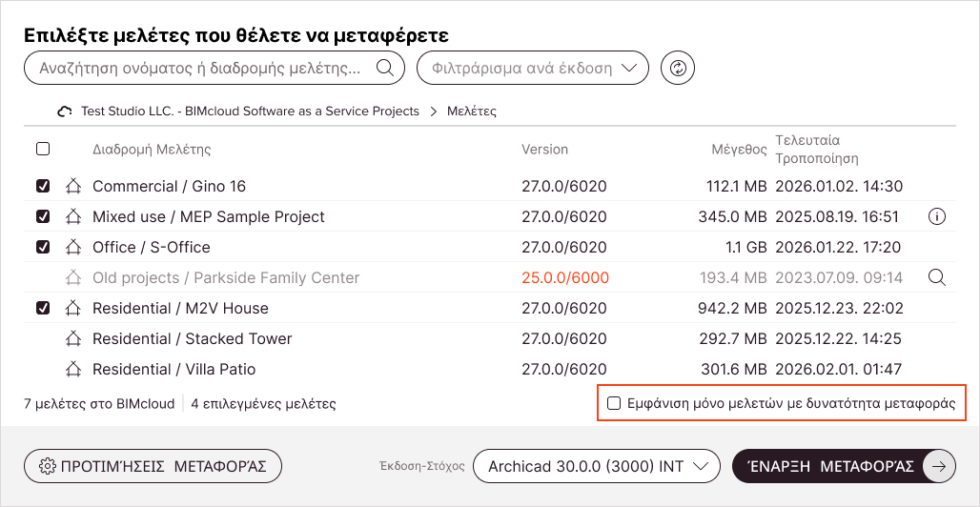Click magnifier icon on Parkside Family Center row

pos(937,277)
